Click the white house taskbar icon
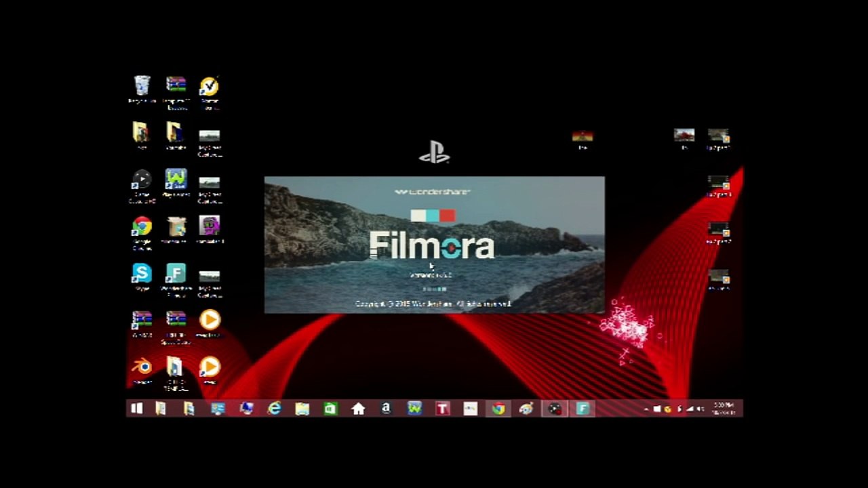 point(358,409)
